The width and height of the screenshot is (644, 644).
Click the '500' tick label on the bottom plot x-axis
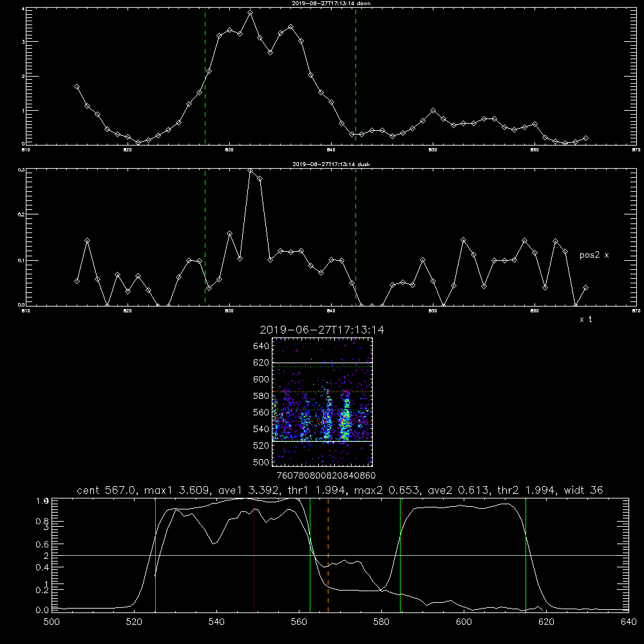click(52, 622)
